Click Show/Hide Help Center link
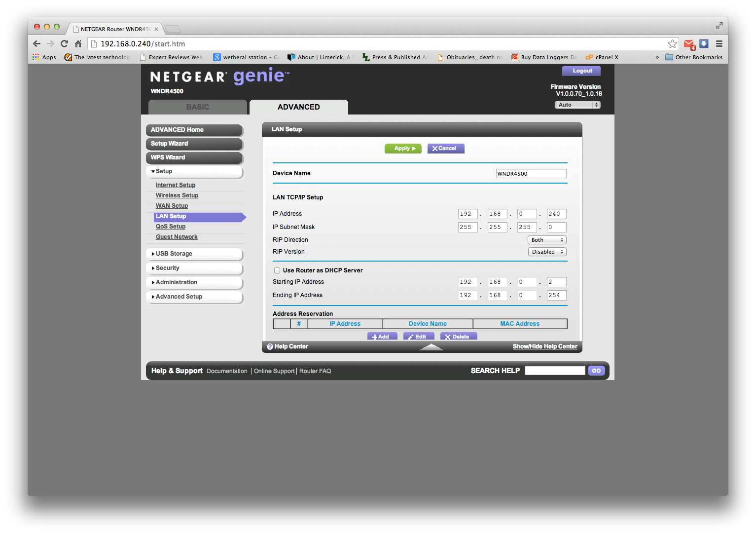 (x=545, y=346)
